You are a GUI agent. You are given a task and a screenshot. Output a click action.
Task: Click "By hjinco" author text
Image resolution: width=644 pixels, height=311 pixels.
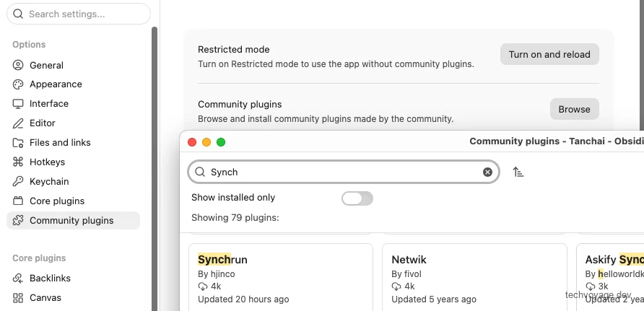217,273
